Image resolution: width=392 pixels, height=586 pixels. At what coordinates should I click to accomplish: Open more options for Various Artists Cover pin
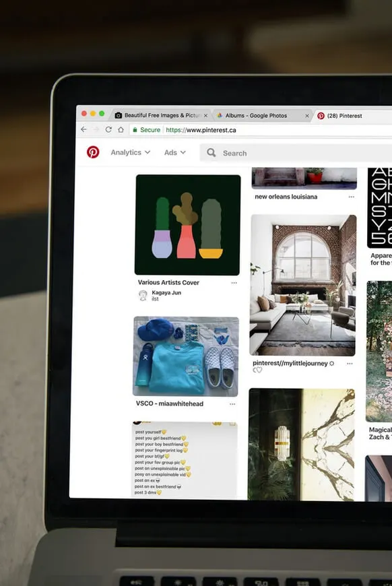[x=234, y=283]
